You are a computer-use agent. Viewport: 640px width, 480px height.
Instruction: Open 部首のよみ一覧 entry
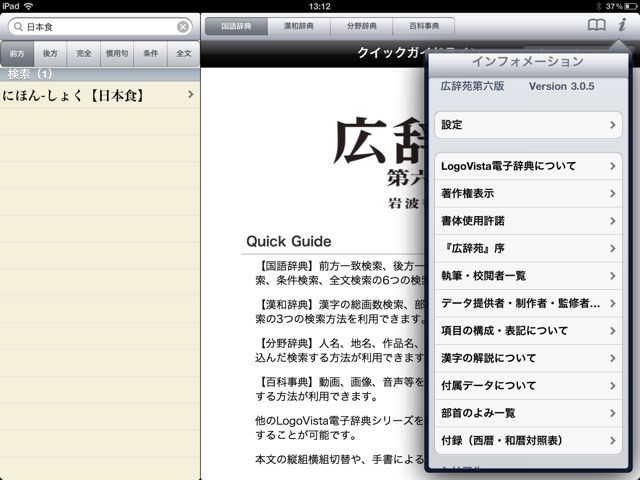click(528, 413)
